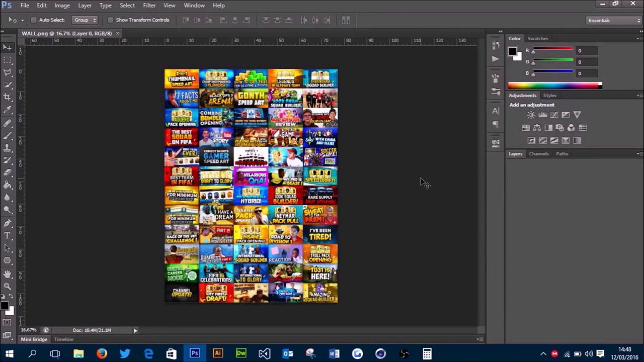Check Show Transform Controls

point(110,20)
